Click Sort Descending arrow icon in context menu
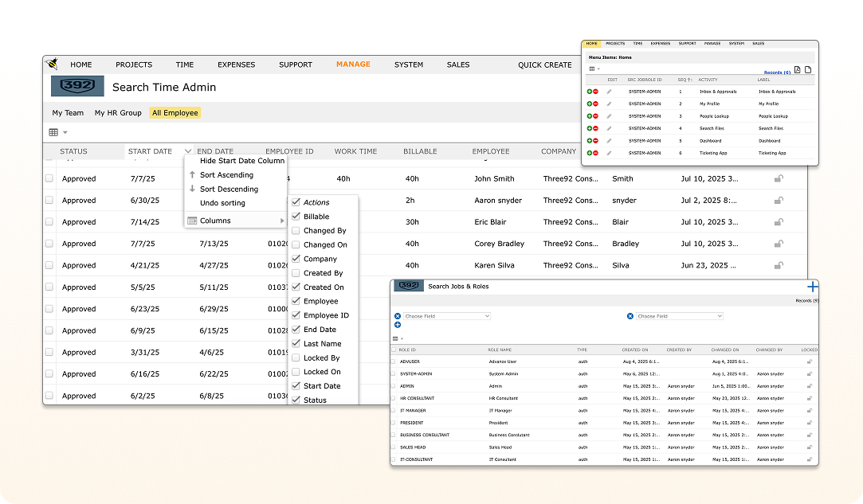 [192, 189]
